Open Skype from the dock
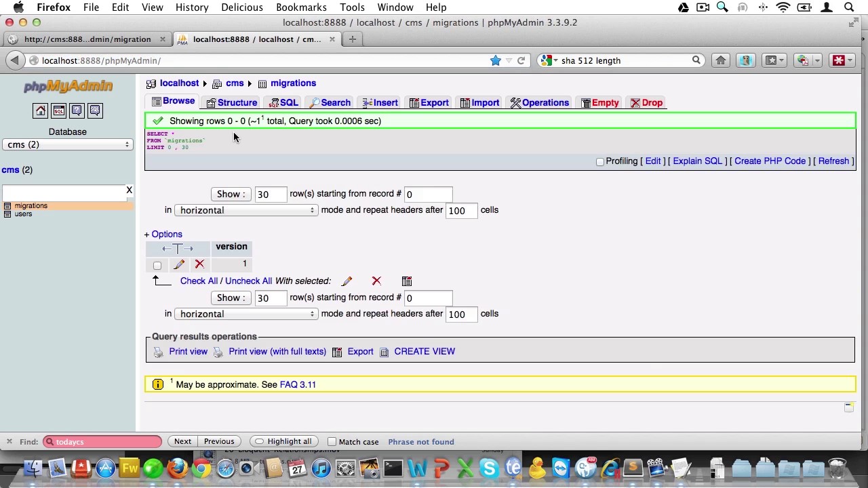Image resolution: width=868 pixels, height=488 pixels. pos(489,468)
